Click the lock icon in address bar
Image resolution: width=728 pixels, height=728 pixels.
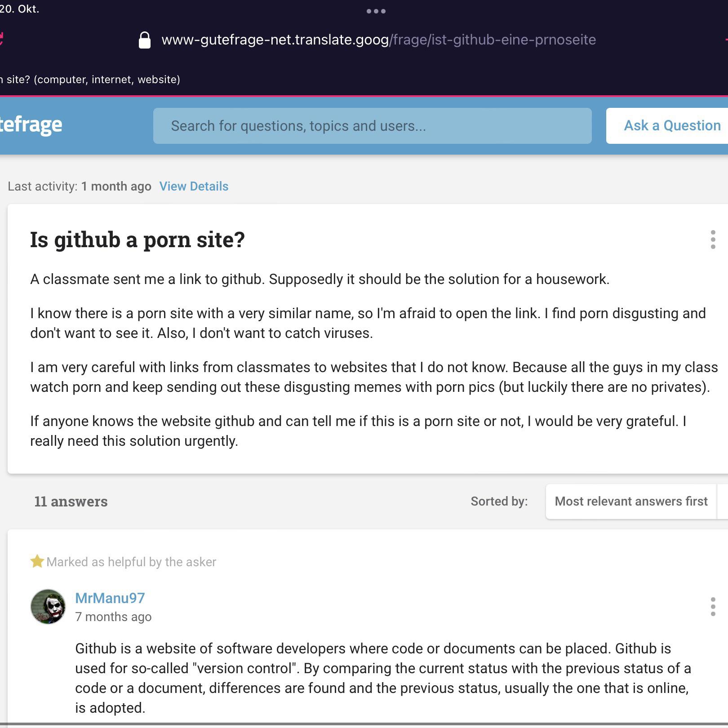point(144,40)
